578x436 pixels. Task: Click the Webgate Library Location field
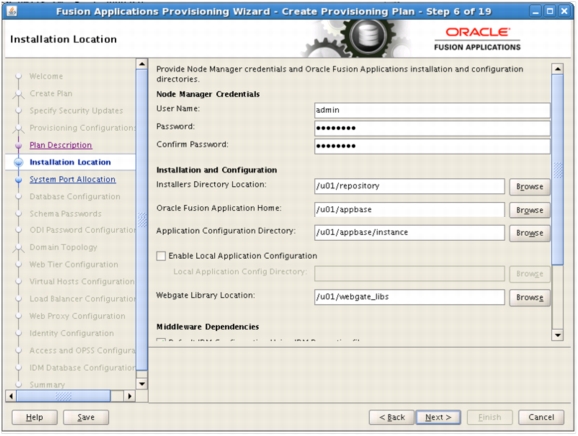tap(409, 297)
